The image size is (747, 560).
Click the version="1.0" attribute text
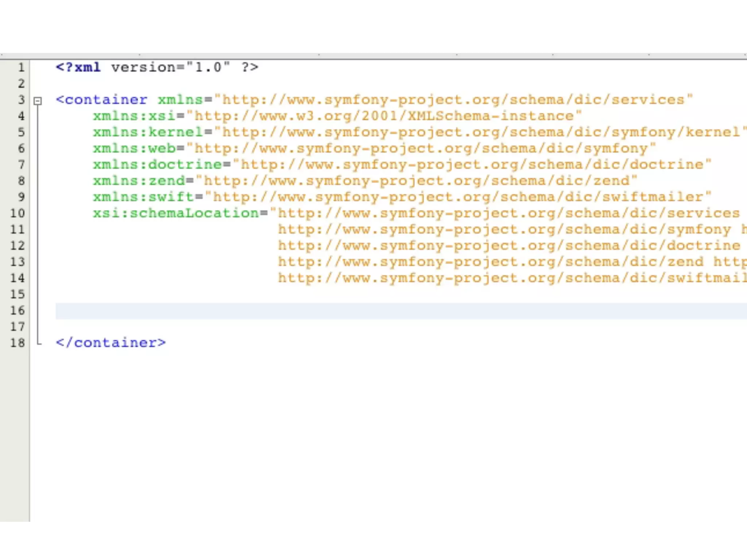coord(171,67)
